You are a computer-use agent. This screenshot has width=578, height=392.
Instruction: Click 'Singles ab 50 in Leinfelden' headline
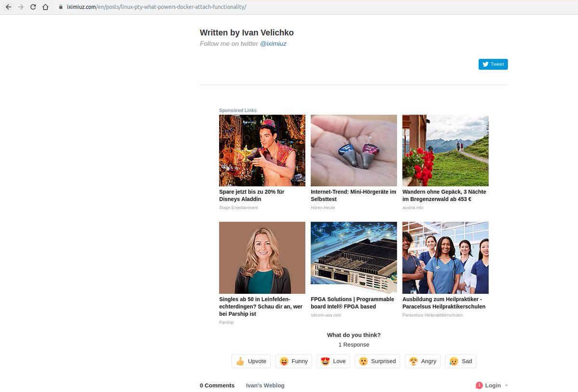pos(261,307)
